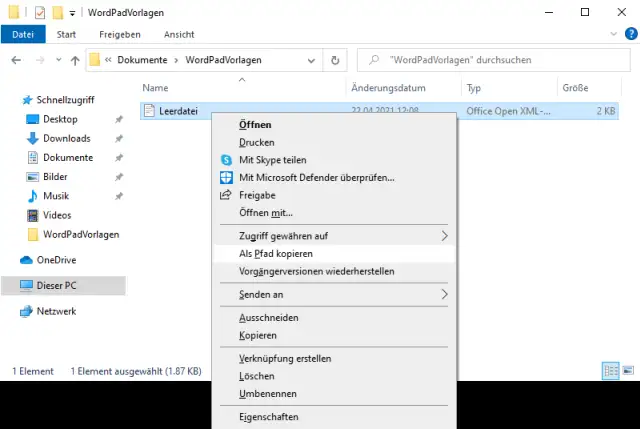
Task: Go back with the left arrow
Action: pos(16,60)
